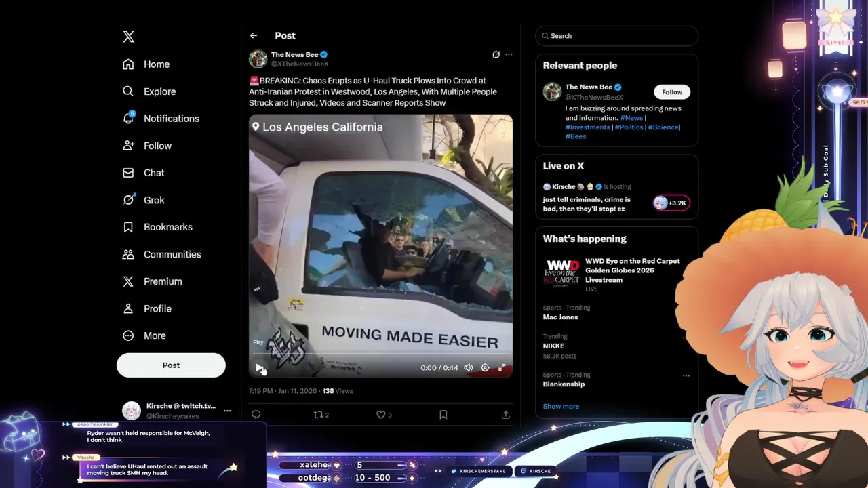Click the repost icon with count 2
This screenshot has width=868, height=488.
(x=321, y=414)
